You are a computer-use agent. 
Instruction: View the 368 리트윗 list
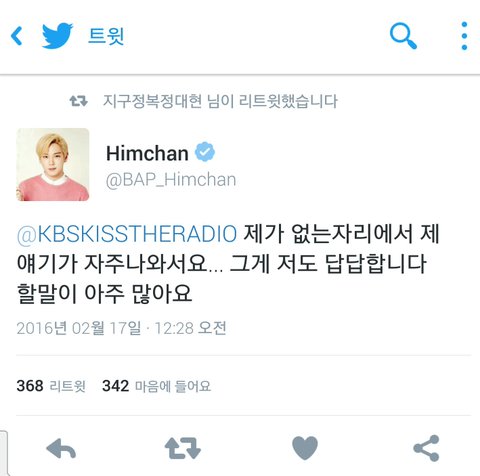51,386
